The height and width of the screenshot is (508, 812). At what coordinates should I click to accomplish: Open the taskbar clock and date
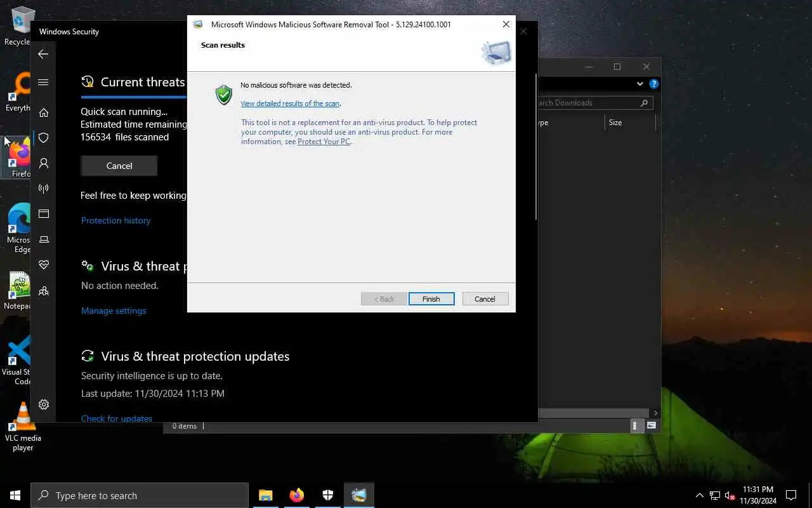click(x=758, y=495)
